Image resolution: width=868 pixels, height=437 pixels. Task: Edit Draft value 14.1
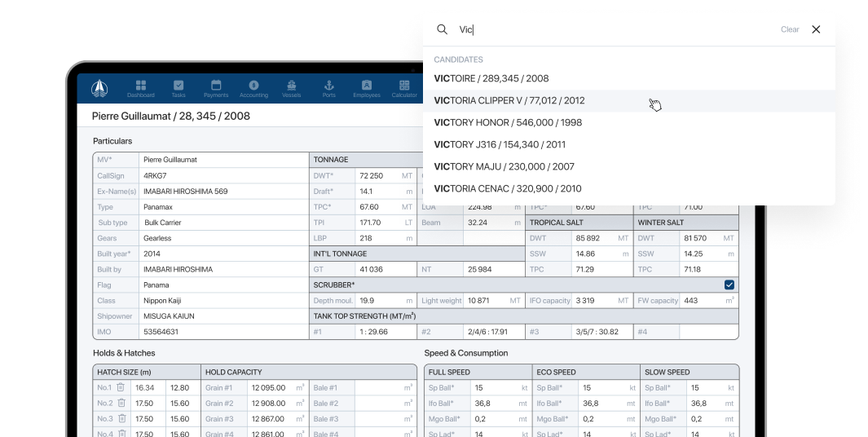click(386, 191)
